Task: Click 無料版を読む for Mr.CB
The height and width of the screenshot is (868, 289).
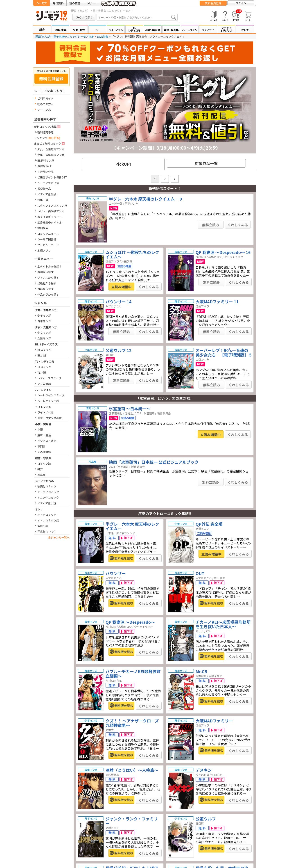Action: point(211,701)
